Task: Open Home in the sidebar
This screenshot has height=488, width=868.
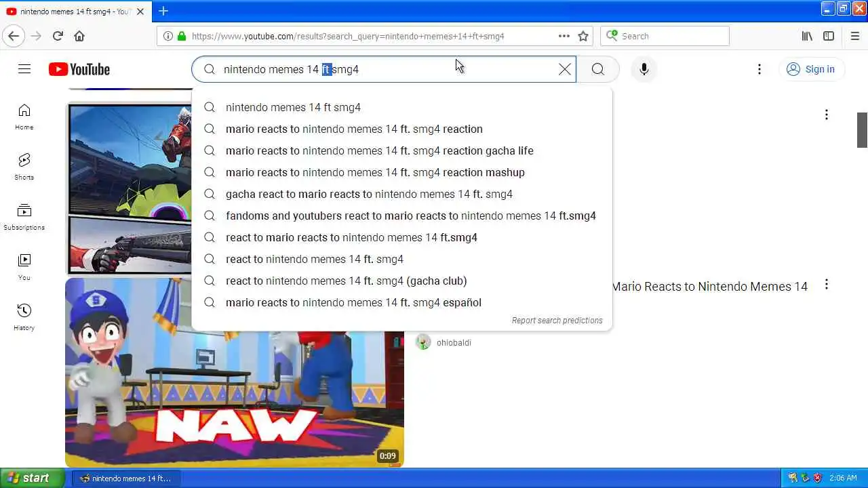Action: pyautogui.click(x=24, y=117)
